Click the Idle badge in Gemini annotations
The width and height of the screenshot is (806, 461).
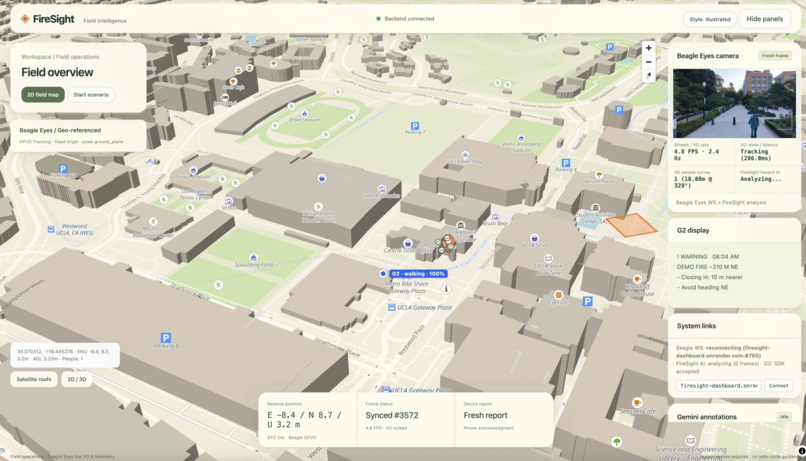[x=784, y=417]
